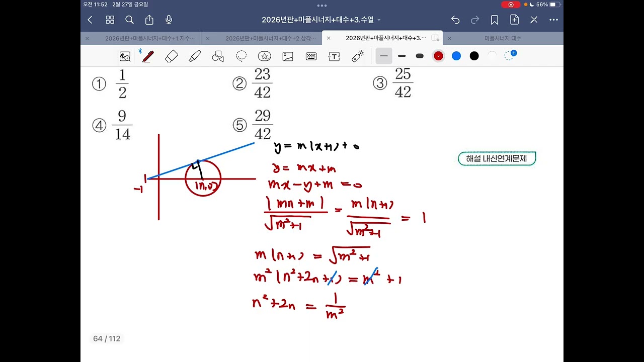Go back with the left chevron
Viewport: 644px width, 362px height.
(90, 20)
